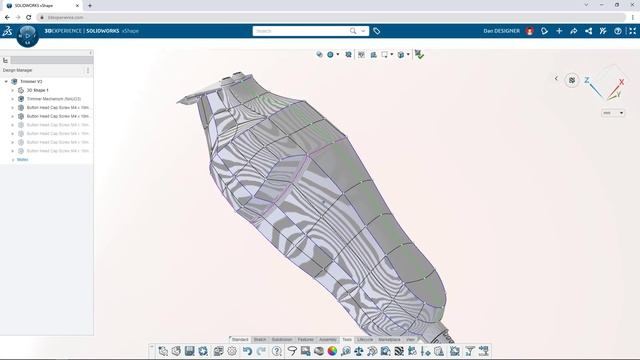The height and width of the screenshot is (360, 640).
Task: Toggle fullscreen expand icon in header
Action: 633,31
